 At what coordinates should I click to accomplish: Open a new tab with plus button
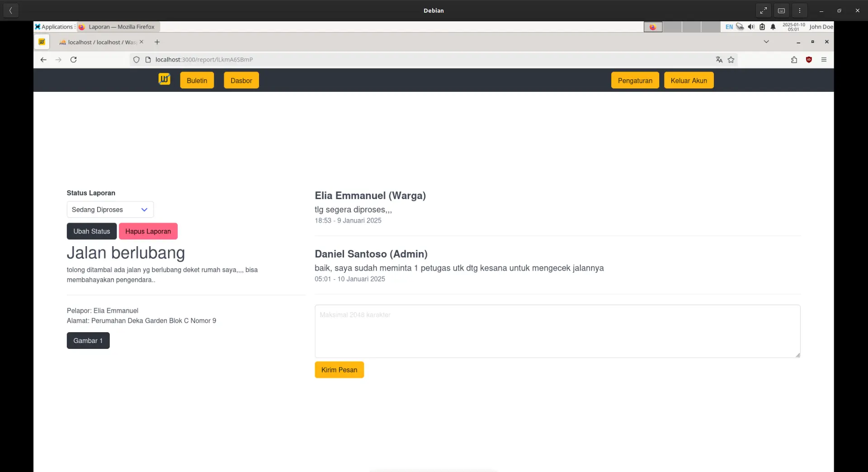[157, 42]
